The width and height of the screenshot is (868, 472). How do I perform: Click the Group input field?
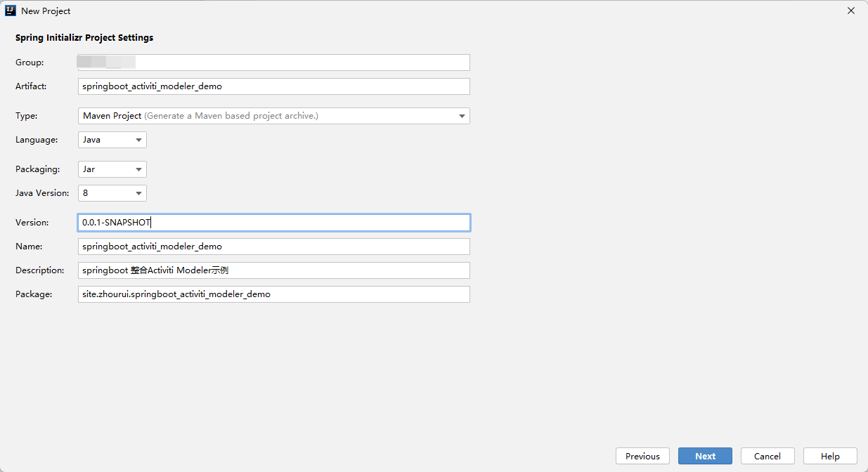[x=273, y=62]
